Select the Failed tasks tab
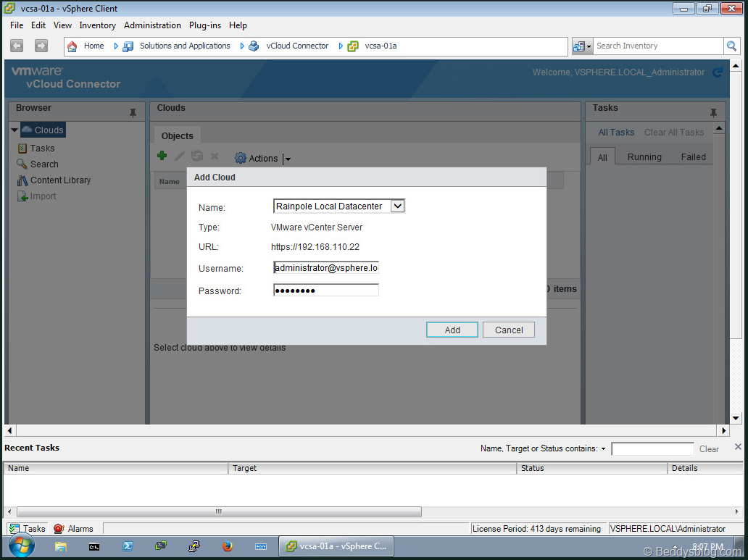The width and height of the screenshot is (748, 560). pos(693,157)
